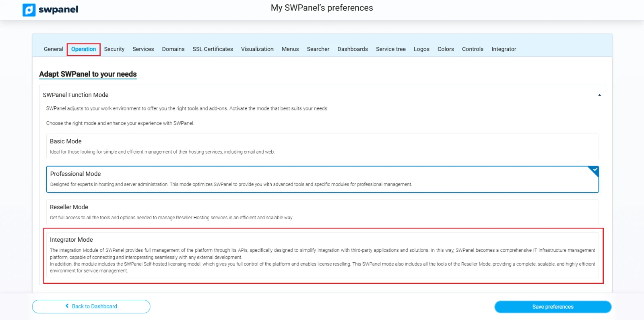The height and width of the screenshot is (320, 644).
Task: Open the Dashboards tab
Action: click(x=353, y=49)
